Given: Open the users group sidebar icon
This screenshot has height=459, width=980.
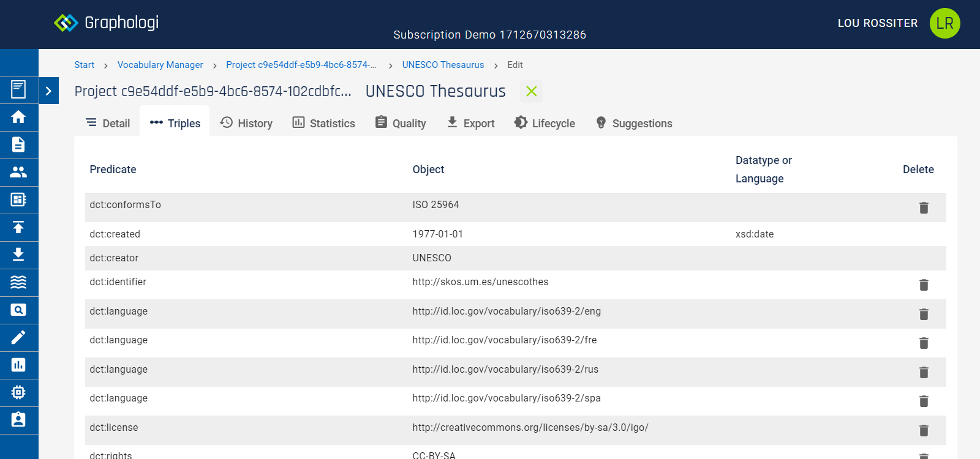Looking at the screenshot, I should 18,172.
